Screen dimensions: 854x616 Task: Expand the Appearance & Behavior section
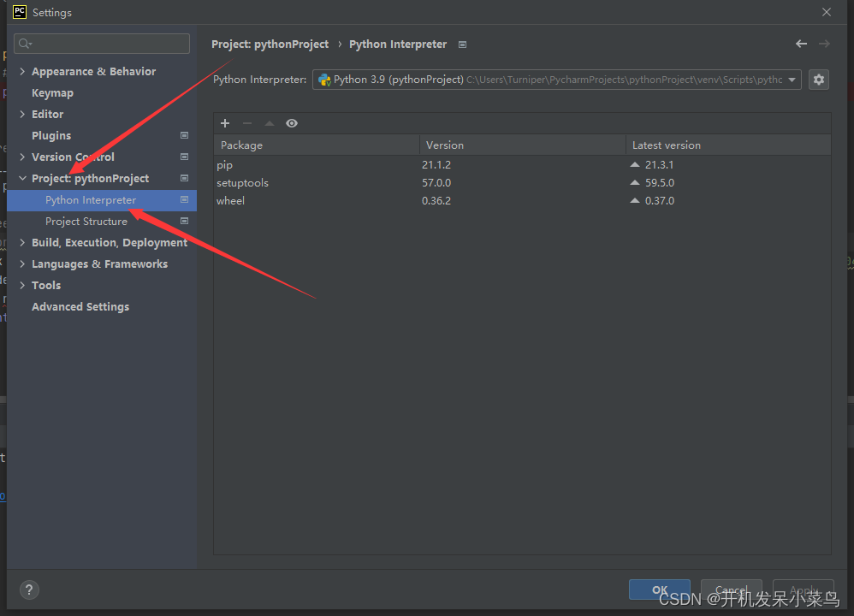click(x=22, y=71)
